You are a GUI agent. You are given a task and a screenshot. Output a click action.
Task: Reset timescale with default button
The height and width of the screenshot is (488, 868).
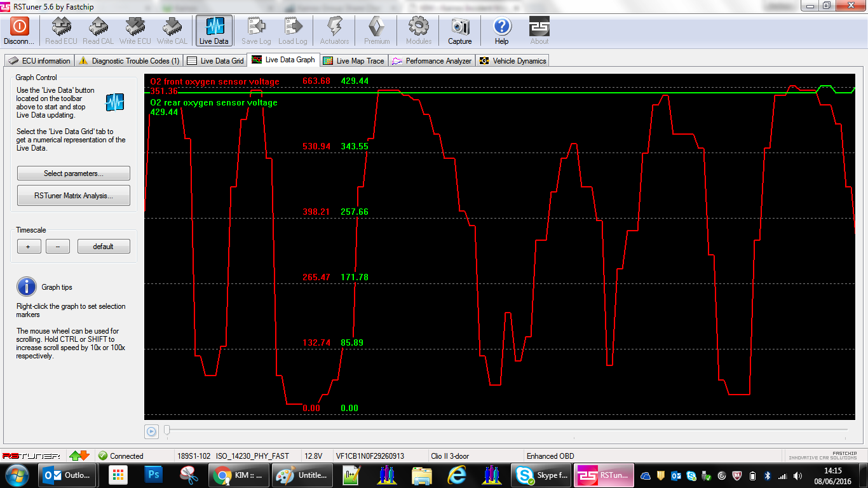pos(103,247)
